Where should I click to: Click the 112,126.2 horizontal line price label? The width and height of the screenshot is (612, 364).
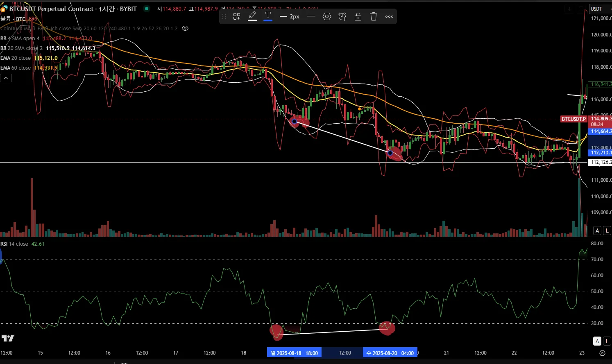click(x=600, y=162)
